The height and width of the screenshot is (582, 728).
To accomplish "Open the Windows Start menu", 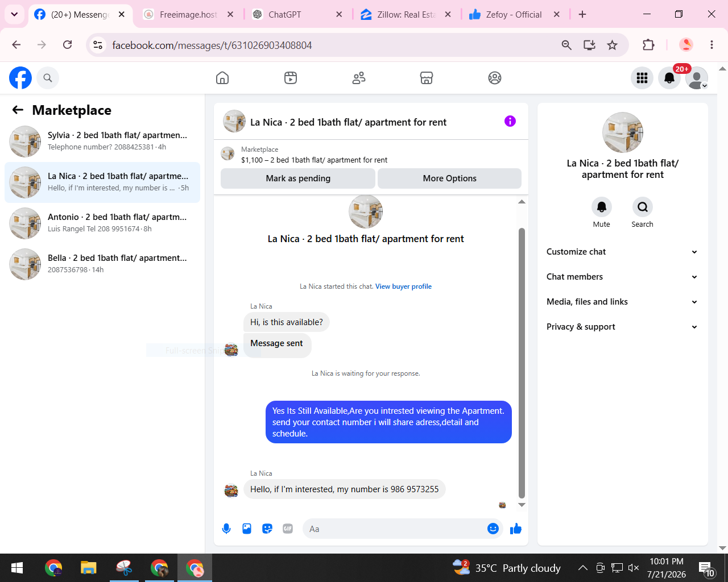I will 17,568.
